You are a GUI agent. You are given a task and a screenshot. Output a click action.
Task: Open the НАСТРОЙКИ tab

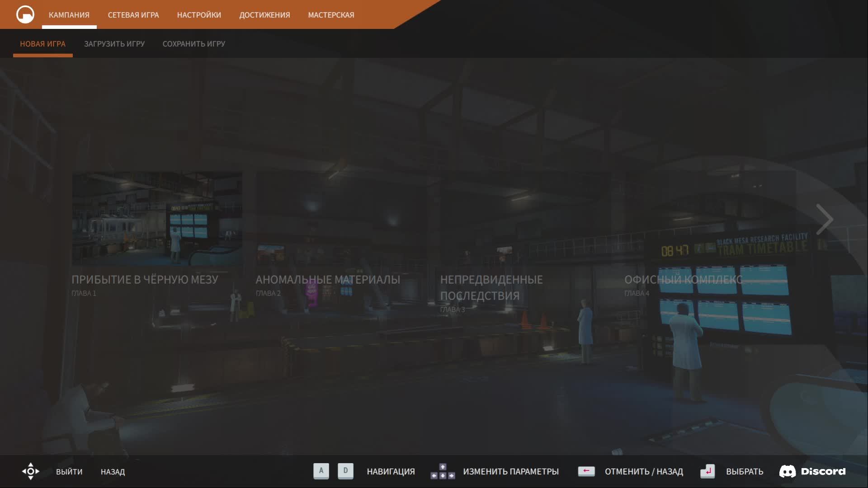[x=199, y=15]
